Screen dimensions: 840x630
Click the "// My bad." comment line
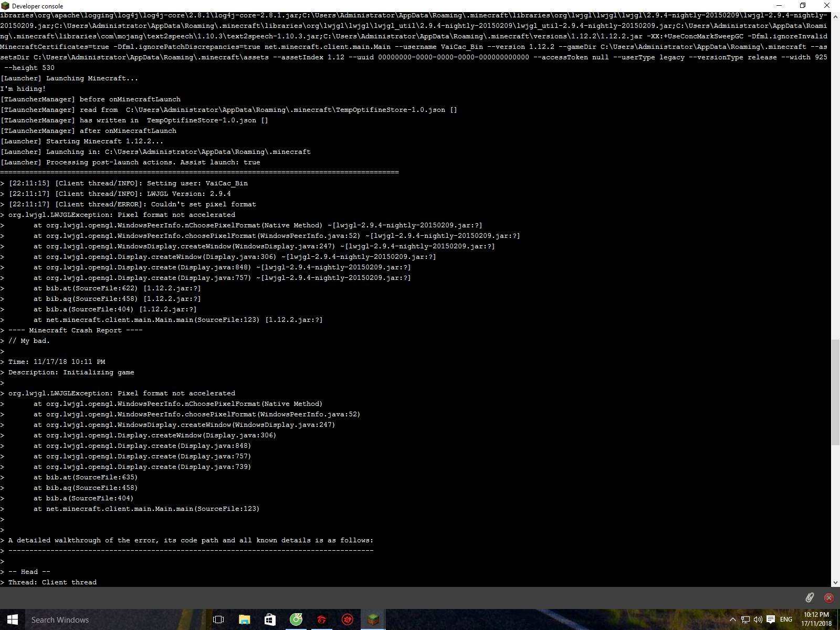(x=25, y=341)
